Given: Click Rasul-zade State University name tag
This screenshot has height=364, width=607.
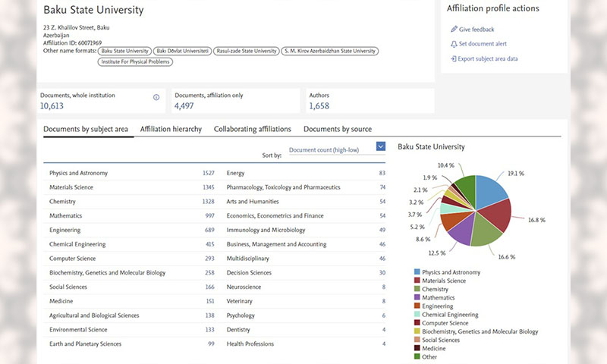Looking at the screenshot, I should coord(246,51).
